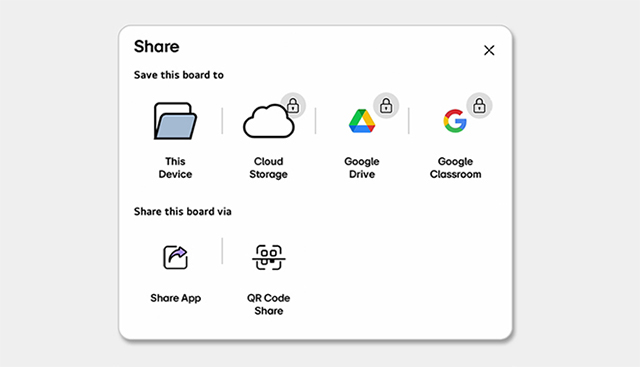Screen dimensions: 640x367
Task: Click the "Google Drive" label
Action: (362, 168)
